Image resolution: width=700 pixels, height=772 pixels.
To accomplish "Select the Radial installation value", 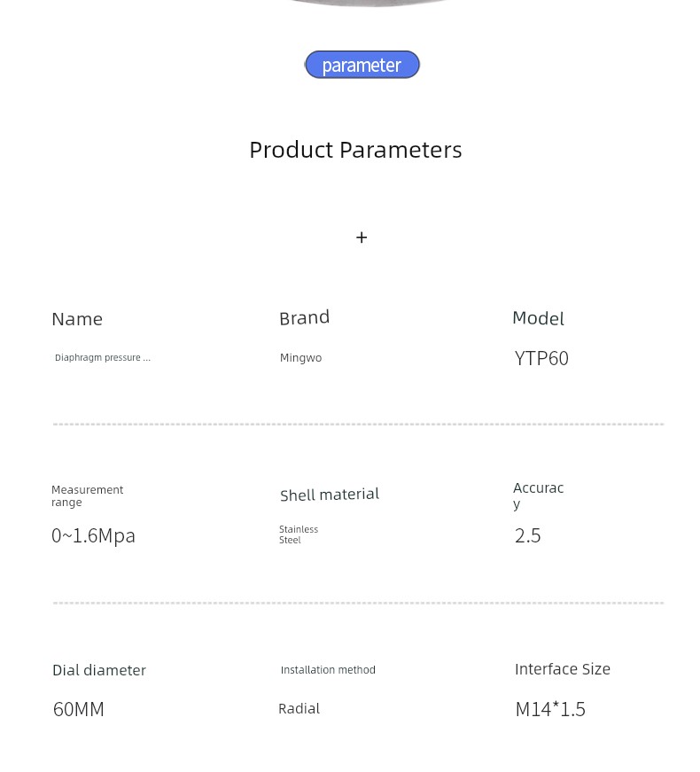I will (299, 708).
